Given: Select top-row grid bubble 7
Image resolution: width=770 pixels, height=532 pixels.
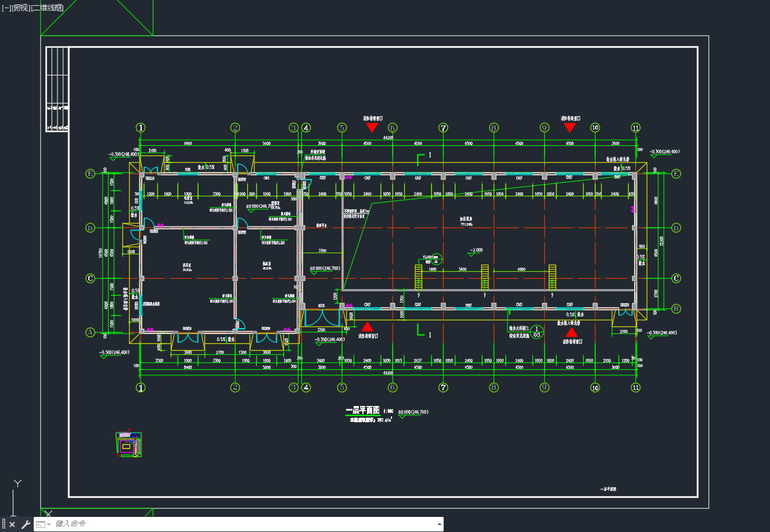Looking at the screenshot, I should (444, 128).
